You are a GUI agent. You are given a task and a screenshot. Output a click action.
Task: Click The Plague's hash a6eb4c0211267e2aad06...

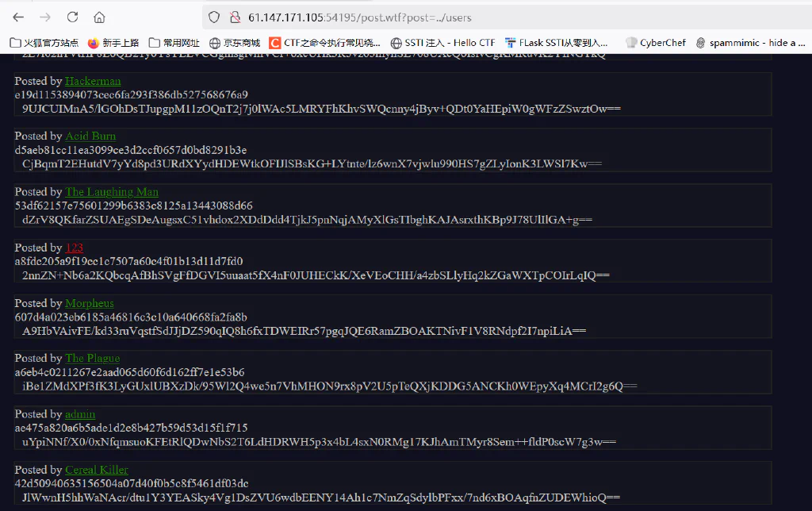coord(130,372)
